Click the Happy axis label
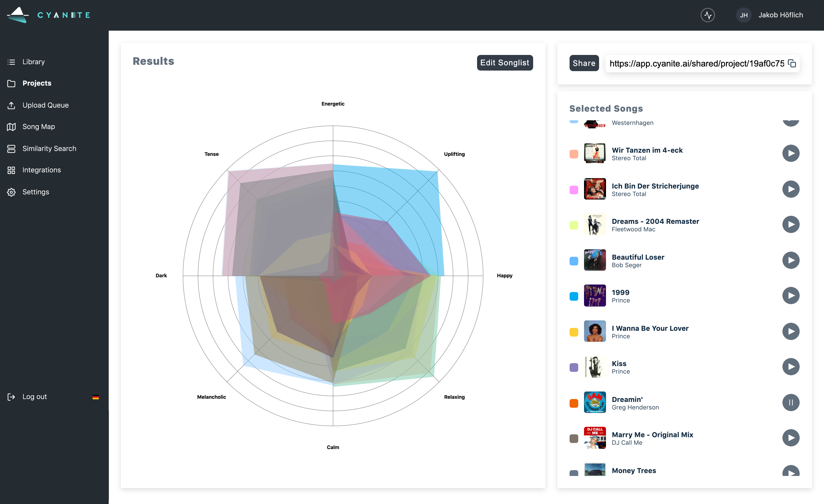The image size is (824, 504). click(x=504, y=276)
